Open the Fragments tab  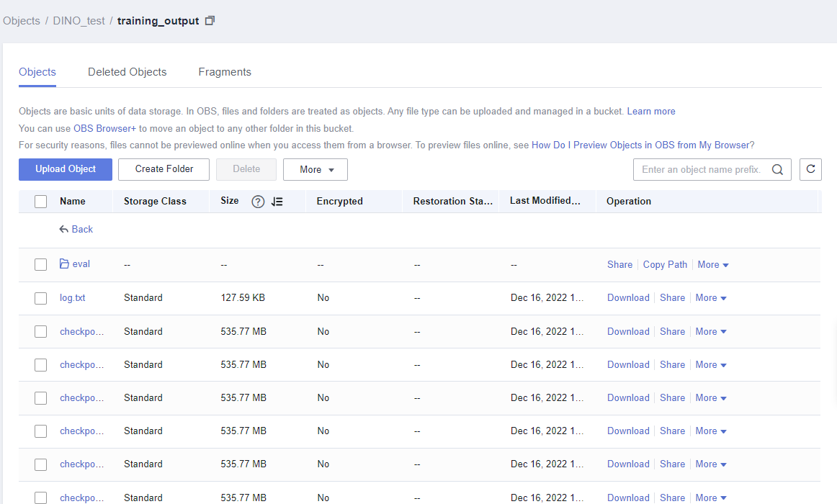coord(225,72)
